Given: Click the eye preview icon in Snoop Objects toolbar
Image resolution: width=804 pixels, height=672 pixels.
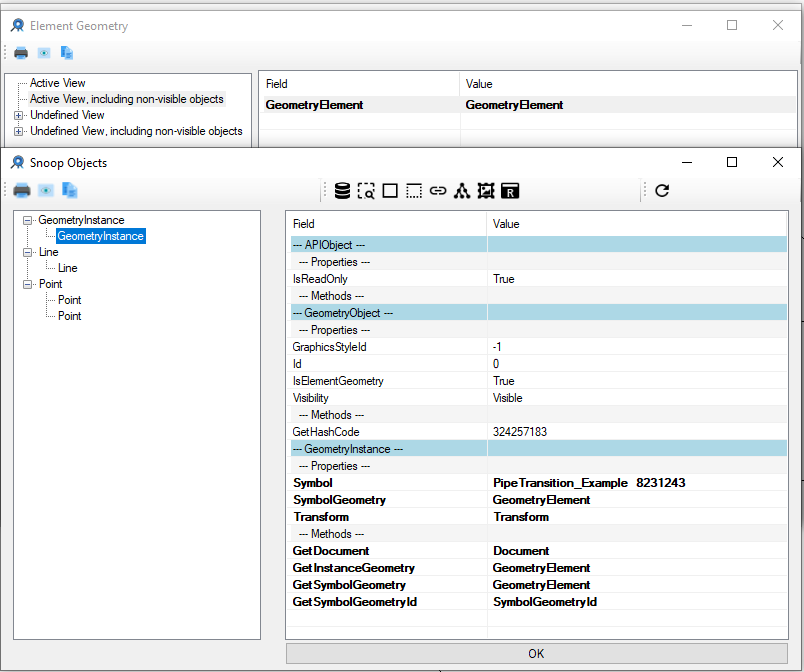Looking at the screenshot, I should pos(46,191).
